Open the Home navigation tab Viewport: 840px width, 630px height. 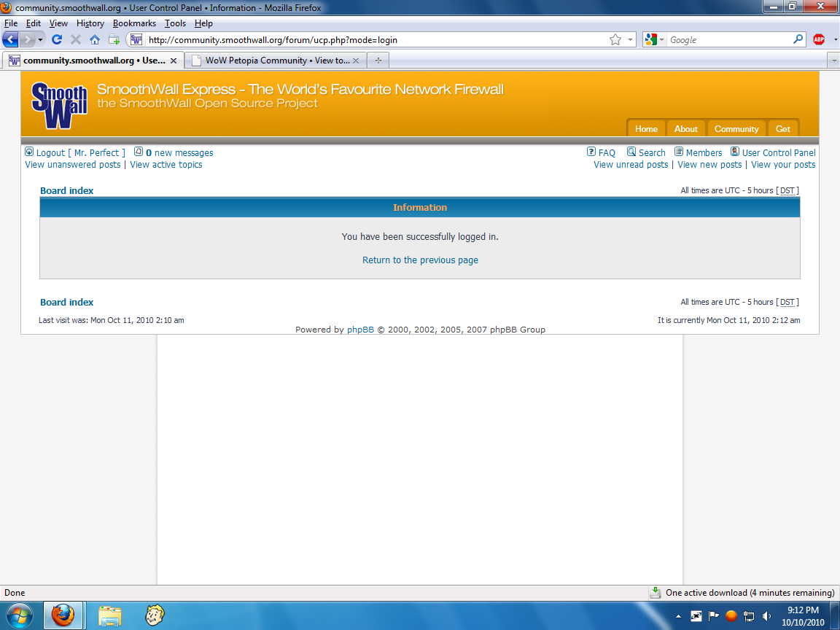coord(646,128)
